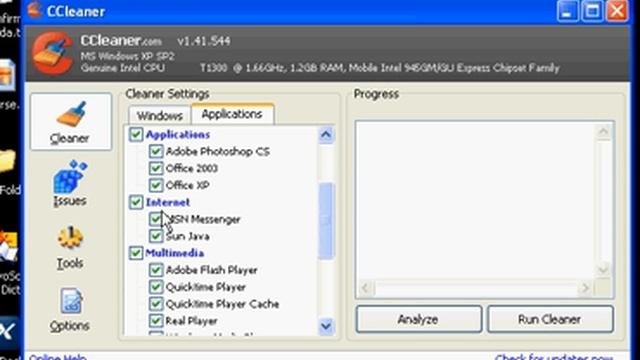
Task: Click Progress pane scroll up arrow
Action: [x=603, y=131]
